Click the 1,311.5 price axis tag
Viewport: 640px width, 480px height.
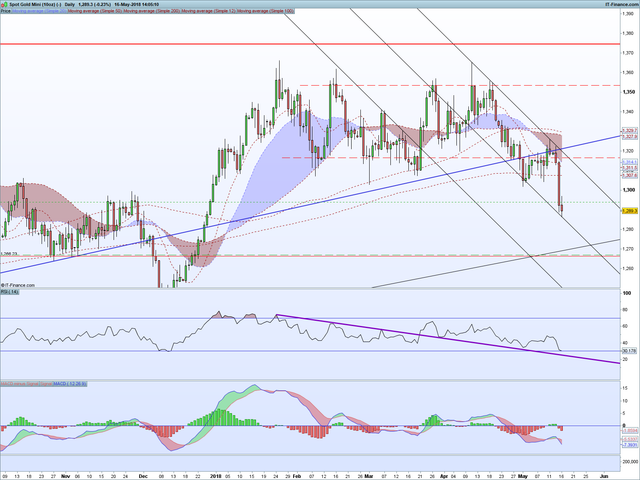[x=629, y=168]
